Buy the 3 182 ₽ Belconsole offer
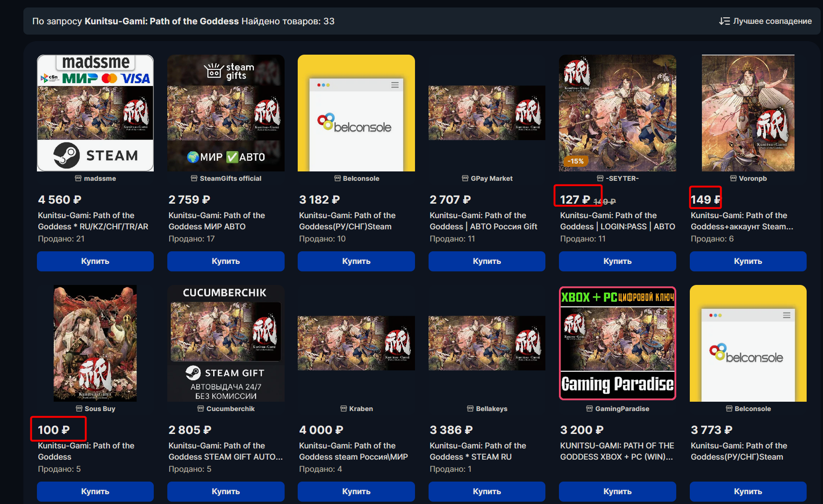This screenshot has width=823, height=504. (x=356, y=261)
